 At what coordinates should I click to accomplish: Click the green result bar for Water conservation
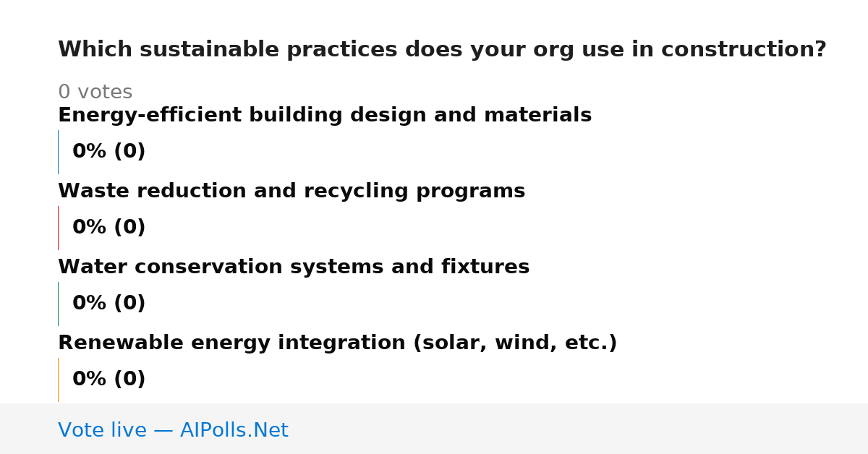point(58,304)
